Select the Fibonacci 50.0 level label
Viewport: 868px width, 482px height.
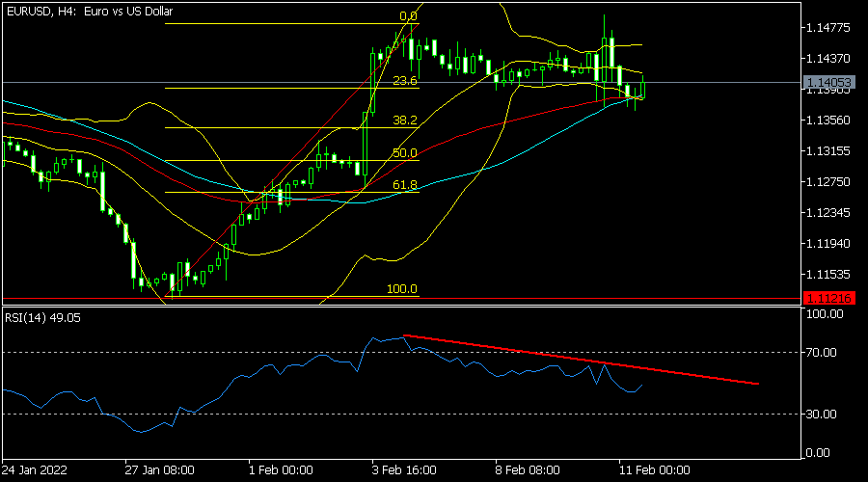tap(405, 152)
